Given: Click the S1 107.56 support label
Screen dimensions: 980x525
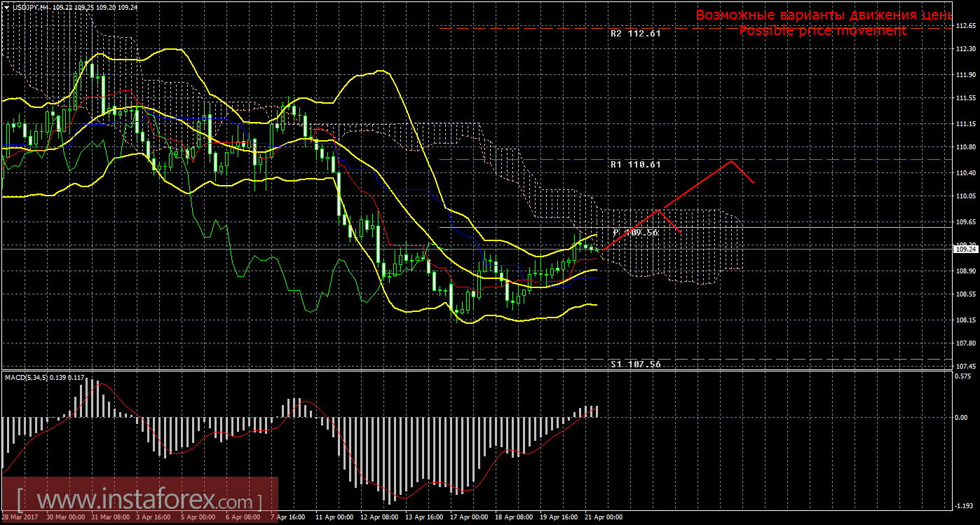Looking at the screenshot, I should [635, 364].
